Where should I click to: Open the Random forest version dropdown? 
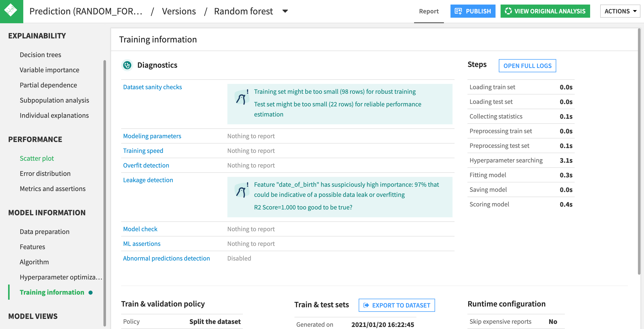pos(285,11)
